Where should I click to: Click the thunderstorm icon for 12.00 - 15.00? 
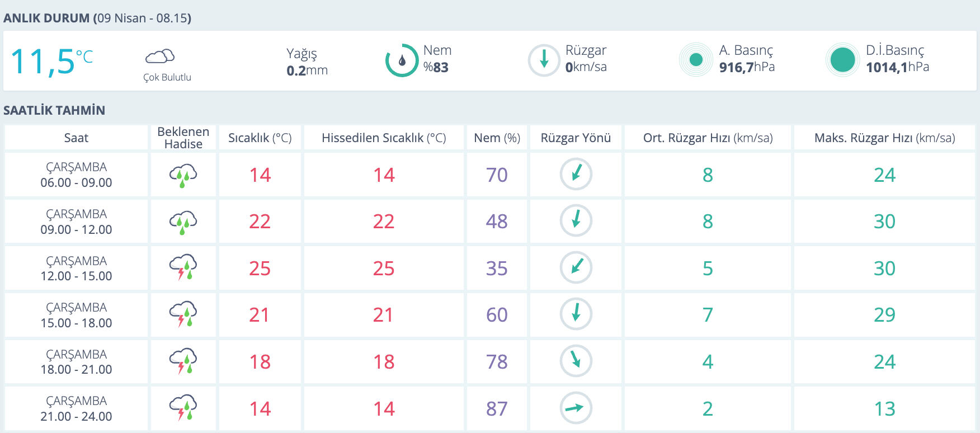click(183, 268)
